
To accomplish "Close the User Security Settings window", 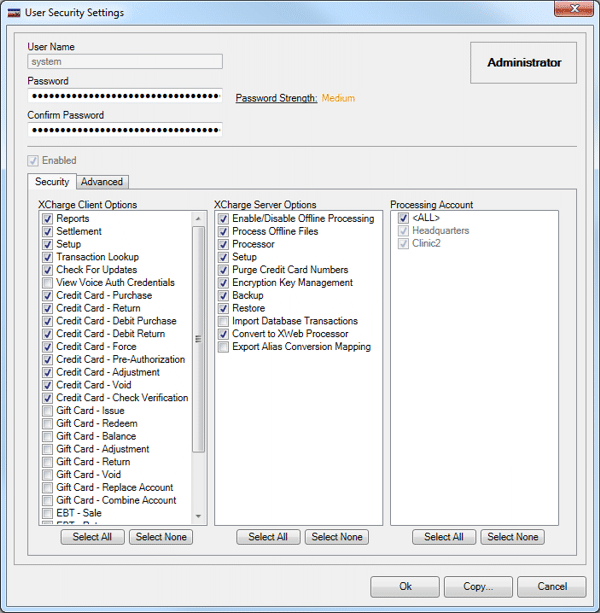I will pos(571,11).
